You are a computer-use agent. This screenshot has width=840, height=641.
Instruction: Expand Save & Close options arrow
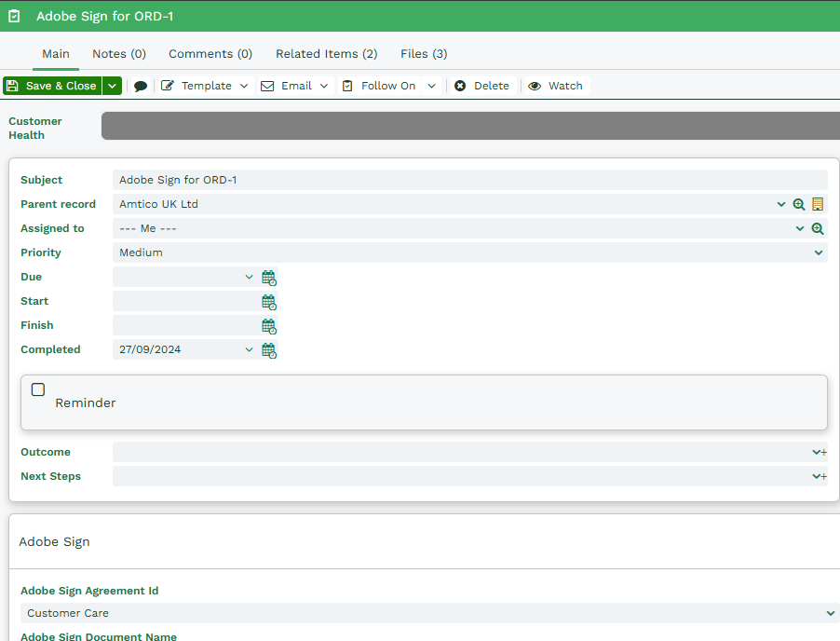tap(112, 86)
